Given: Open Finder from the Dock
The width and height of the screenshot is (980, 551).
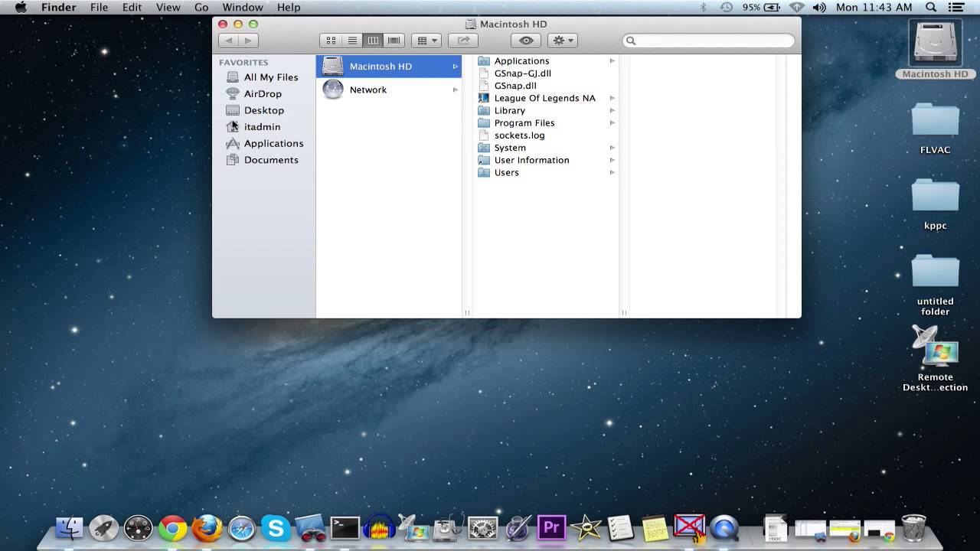Looking at the screenshot, I should 70,527.
